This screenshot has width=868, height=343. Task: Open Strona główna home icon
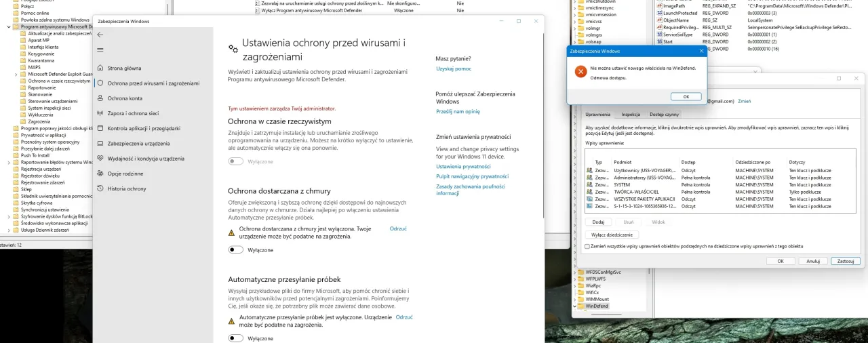pyautogui.click(x=100, y=68)
